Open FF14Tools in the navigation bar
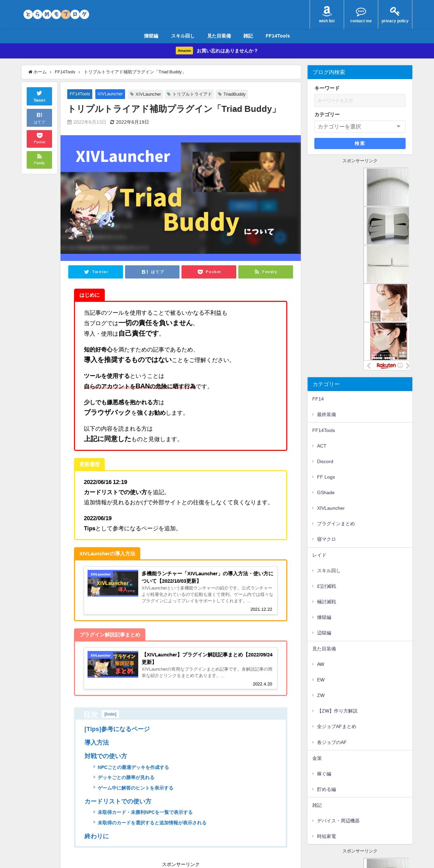Viewport: 434px width, 868px height. pos(278,36)
